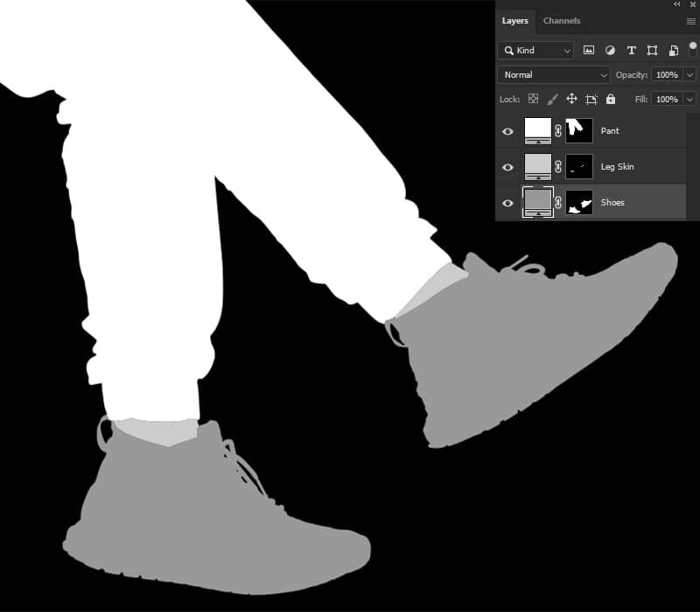The height and width of the screenshot is (612, 700).
Task: Filter layers by smart objects icon
Action: [673, 51]
